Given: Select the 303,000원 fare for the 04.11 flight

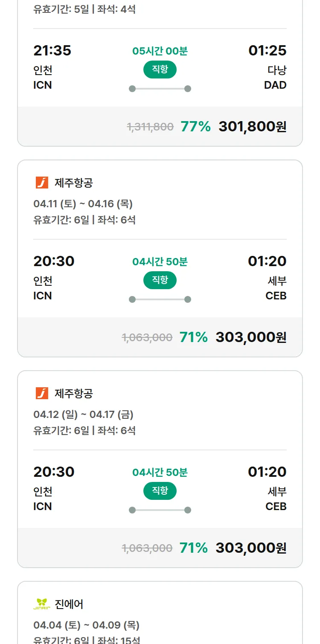Looking at the screenshot, I should pyautogui.click(x=251, y=337).
